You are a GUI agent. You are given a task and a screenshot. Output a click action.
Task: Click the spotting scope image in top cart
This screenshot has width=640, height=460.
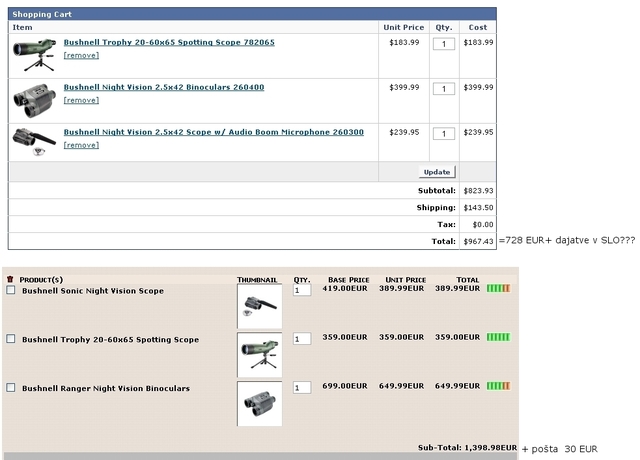click(x=34, y=55)
